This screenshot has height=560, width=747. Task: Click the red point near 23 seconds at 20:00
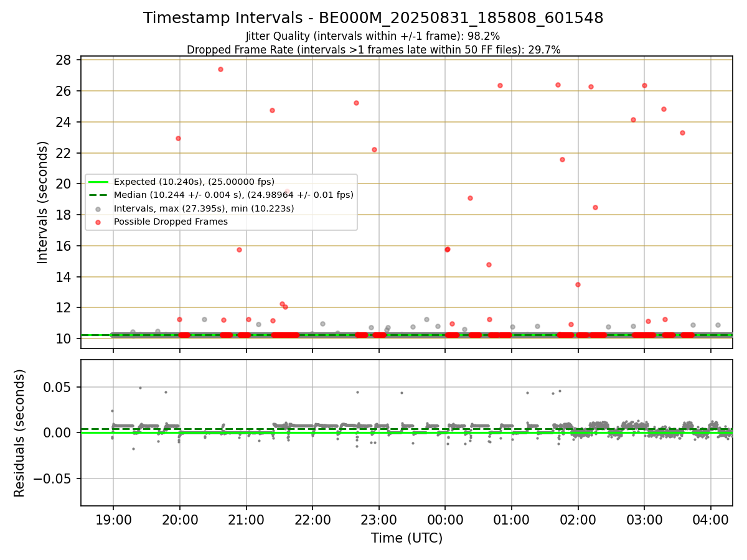tap(178, 138)
